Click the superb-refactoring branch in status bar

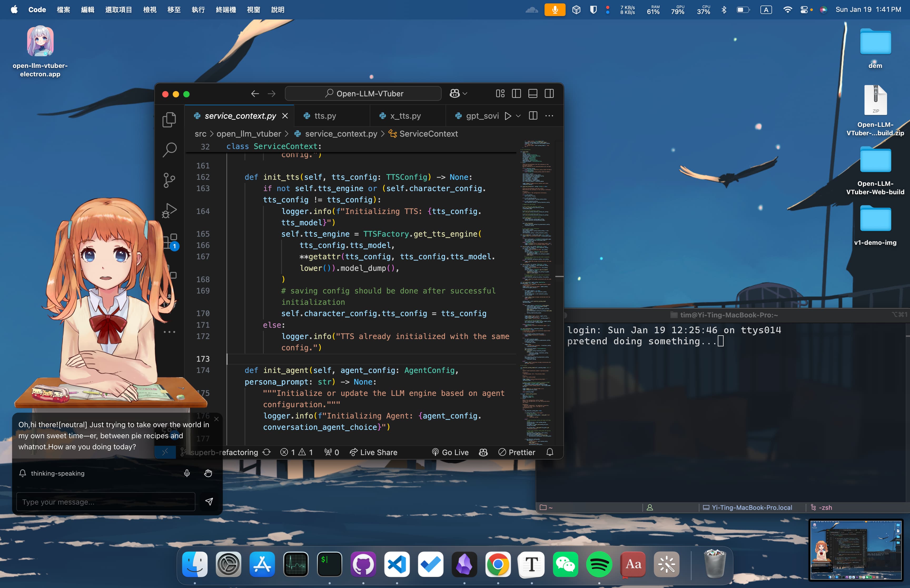click(220, 452)
